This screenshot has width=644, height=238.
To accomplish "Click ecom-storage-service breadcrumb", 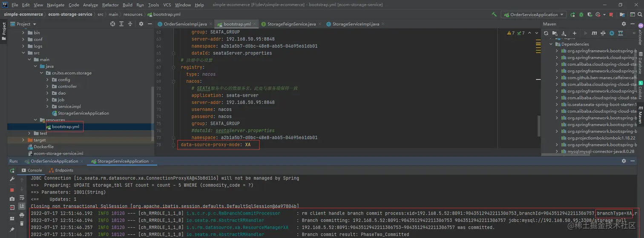I will point(70,14).
